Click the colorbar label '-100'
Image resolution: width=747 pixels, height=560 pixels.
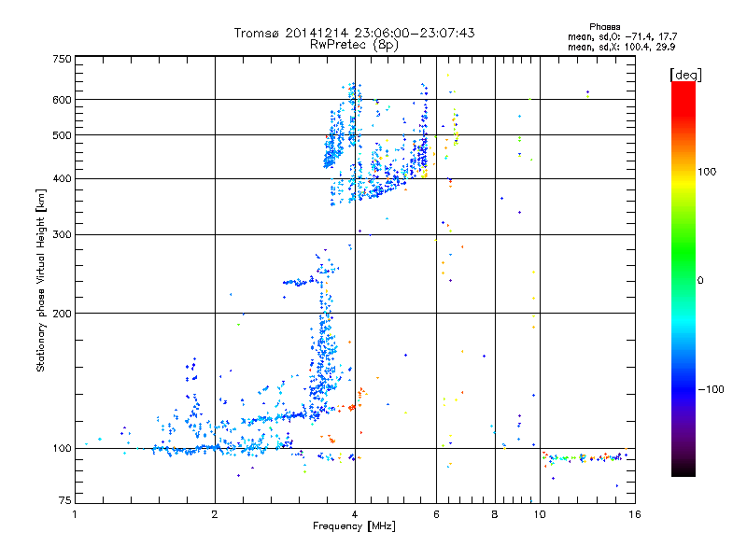click(711, 389)
